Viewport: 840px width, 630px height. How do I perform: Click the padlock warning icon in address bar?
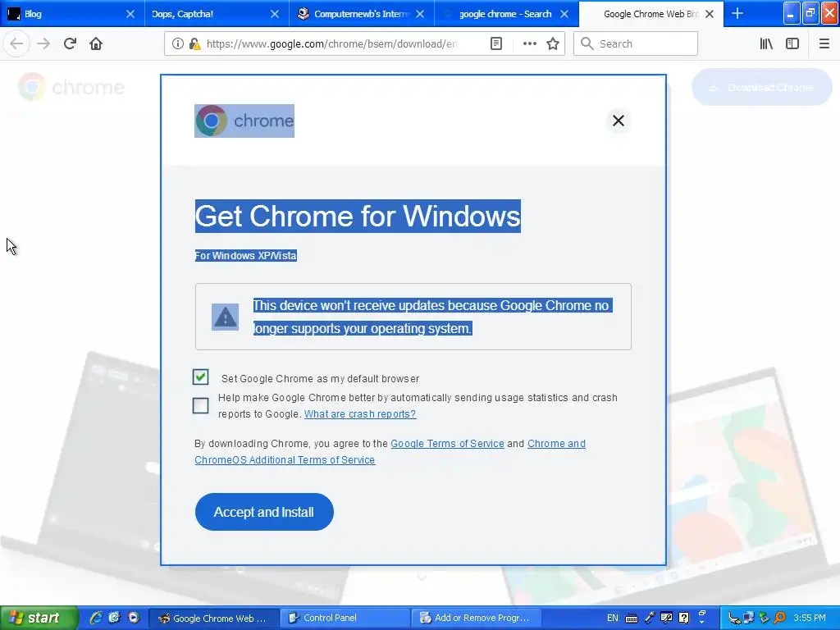[195, 44]
